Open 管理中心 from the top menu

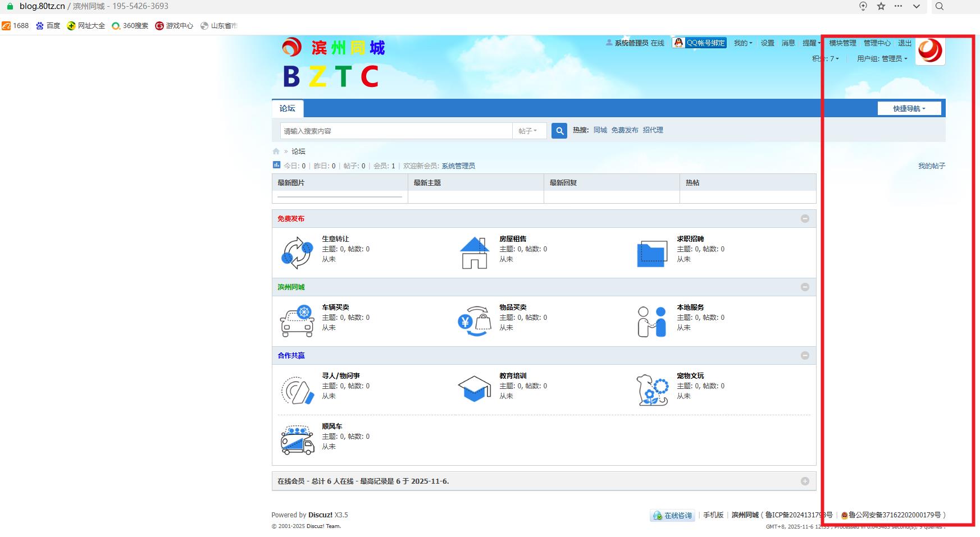point(877,42)
